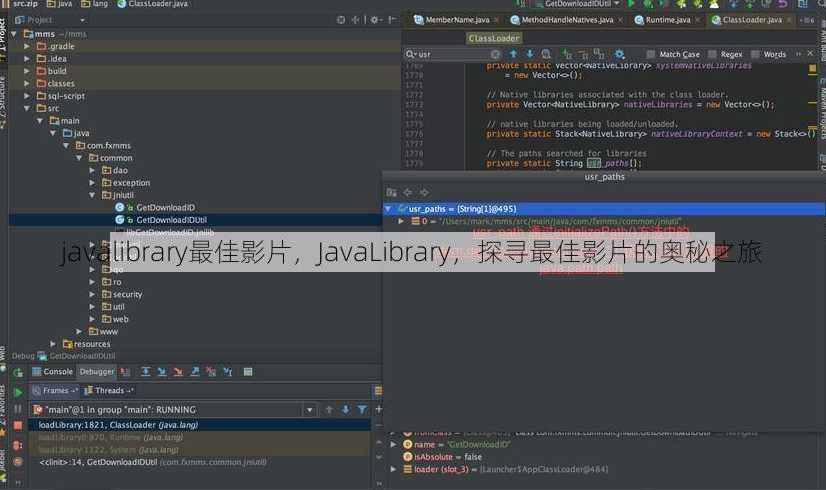Select the isAbsolute = false variable
This screenshot has height=490, width=826.
click(442, 457)
